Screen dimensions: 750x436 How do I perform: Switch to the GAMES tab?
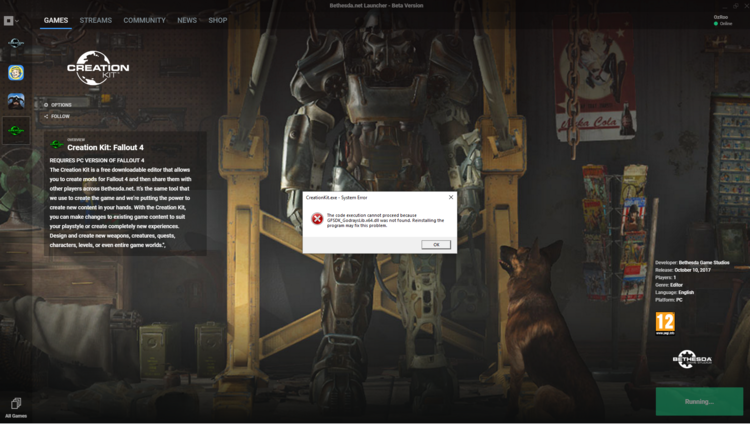tap(56, 21)
